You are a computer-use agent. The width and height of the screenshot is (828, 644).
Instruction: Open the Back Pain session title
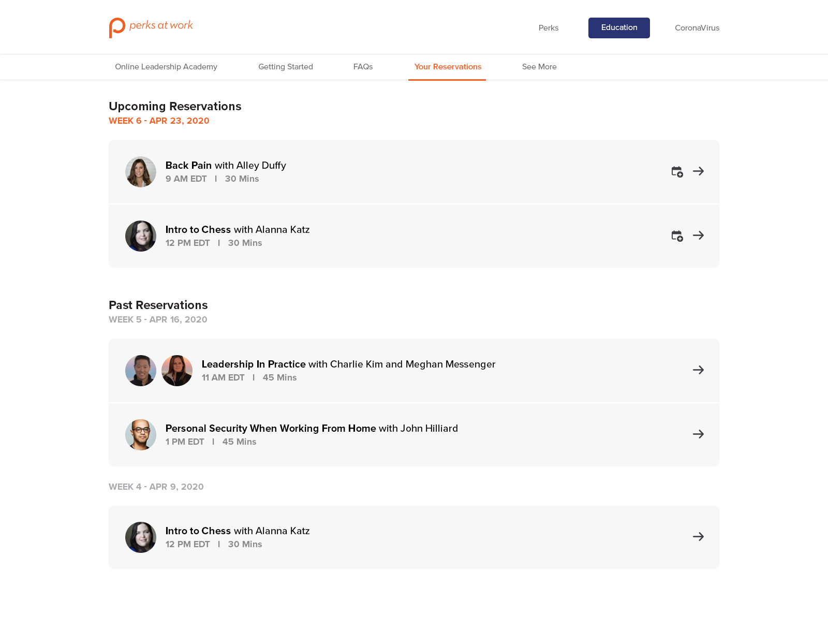(188, 165)
